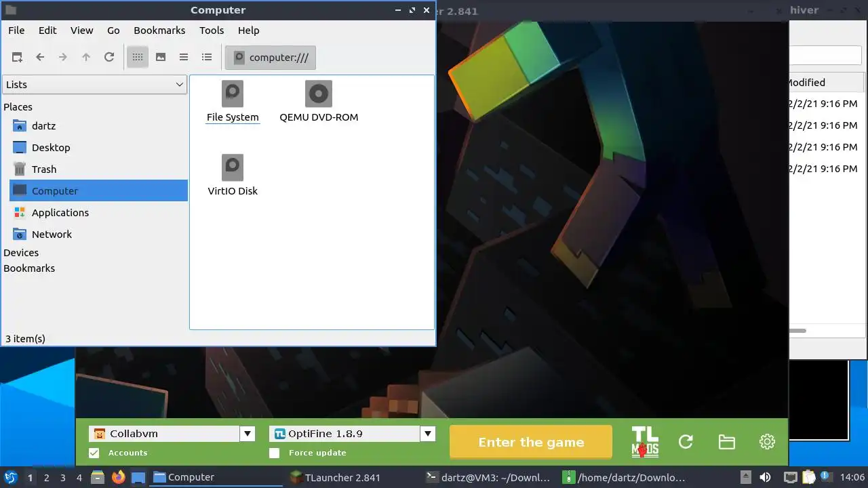Switch to detailed list view mode
Image resolution: width=868 pixels, height=488 pixels.
(x=207, y=58)
